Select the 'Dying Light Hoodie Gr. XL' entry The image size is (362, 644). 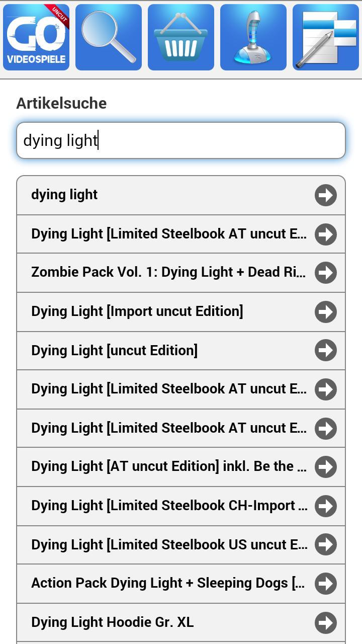point(151,622)
